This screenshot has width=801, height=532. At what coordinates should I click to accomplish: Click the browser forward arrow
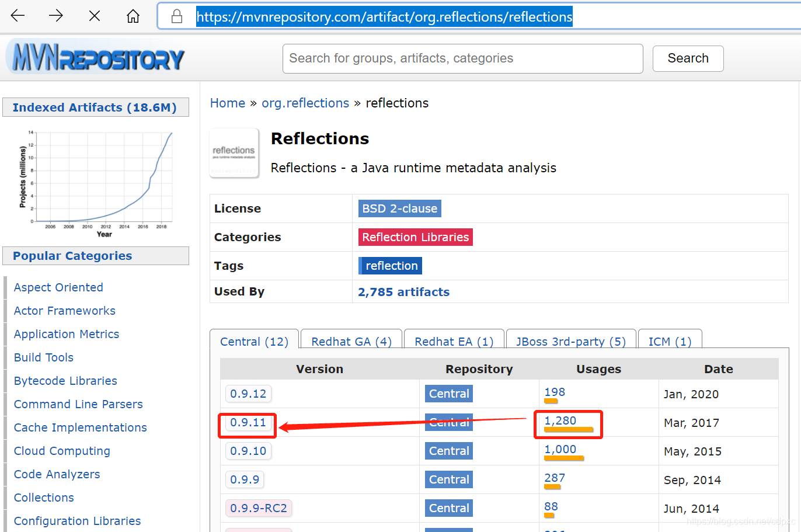[56, 16]
